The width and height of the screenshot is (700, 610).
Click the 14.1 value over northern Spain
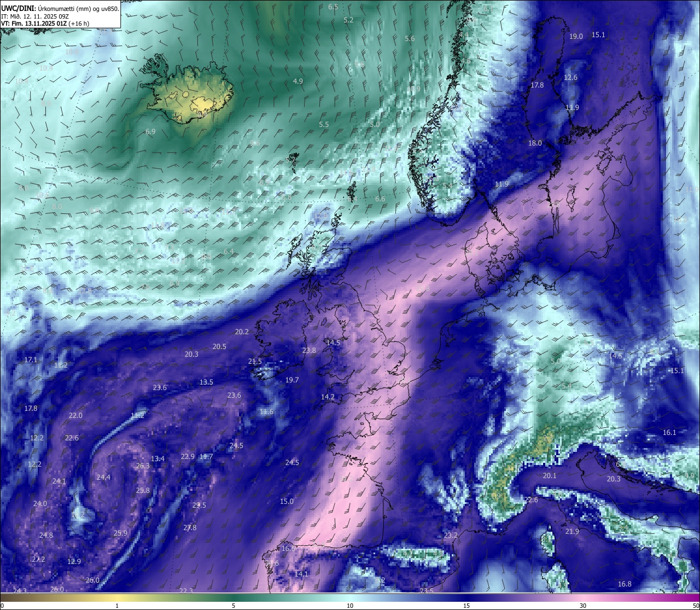point(301,573)
